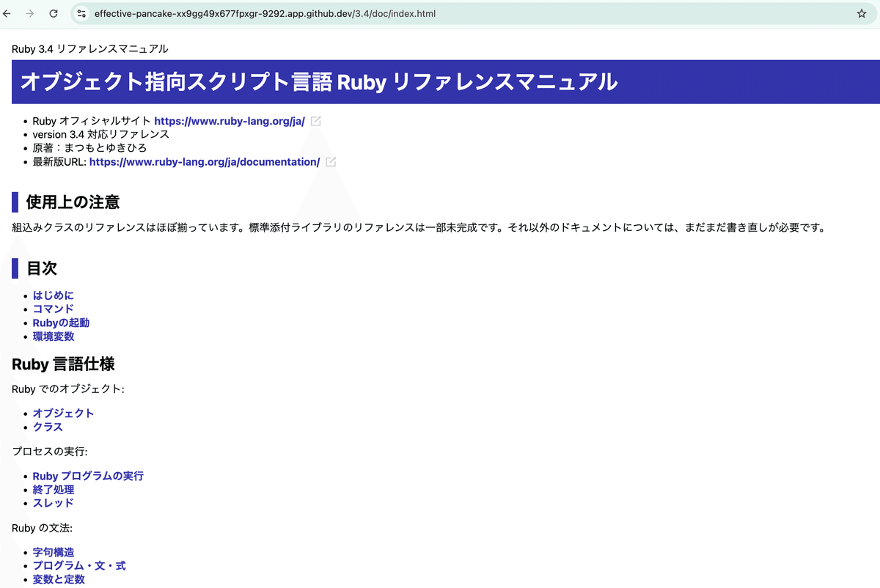
Task: Open the オブジェクト link
Action: [x=63, y=413]
